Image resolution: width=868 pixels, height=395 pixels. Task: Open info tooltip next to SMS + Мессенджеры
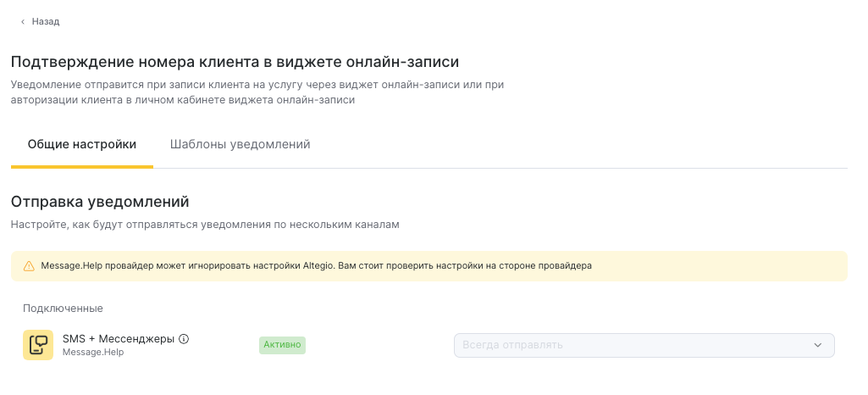pos(184,339)
